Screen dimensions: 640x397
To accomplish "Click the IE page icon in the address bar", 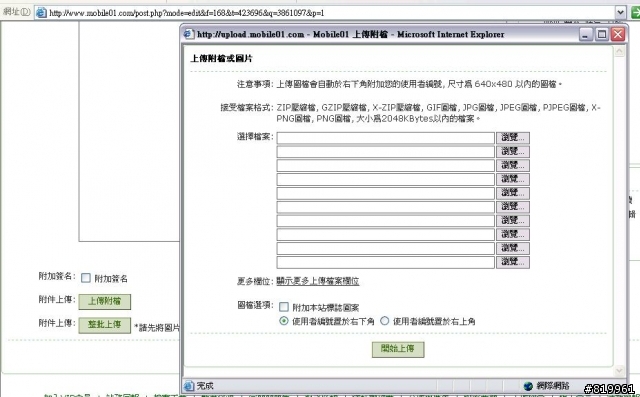I will (x=41, y=13).
